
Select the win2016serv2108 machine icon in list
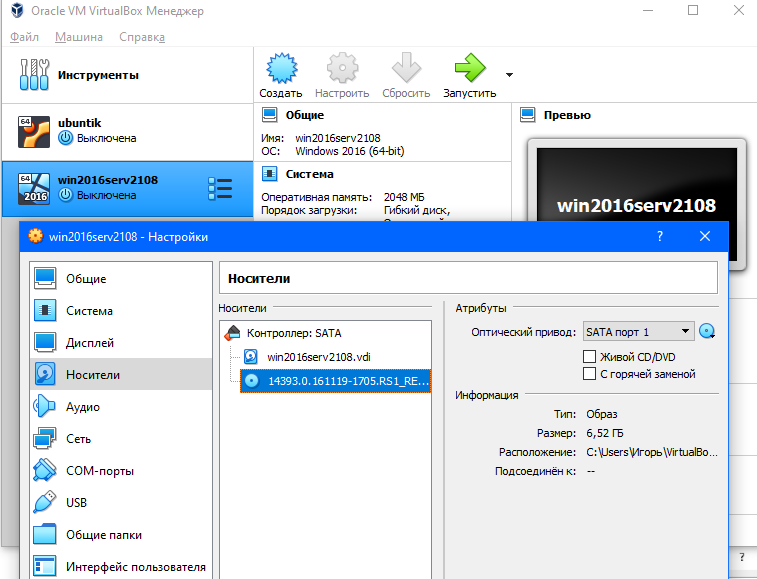pos(34,189)
